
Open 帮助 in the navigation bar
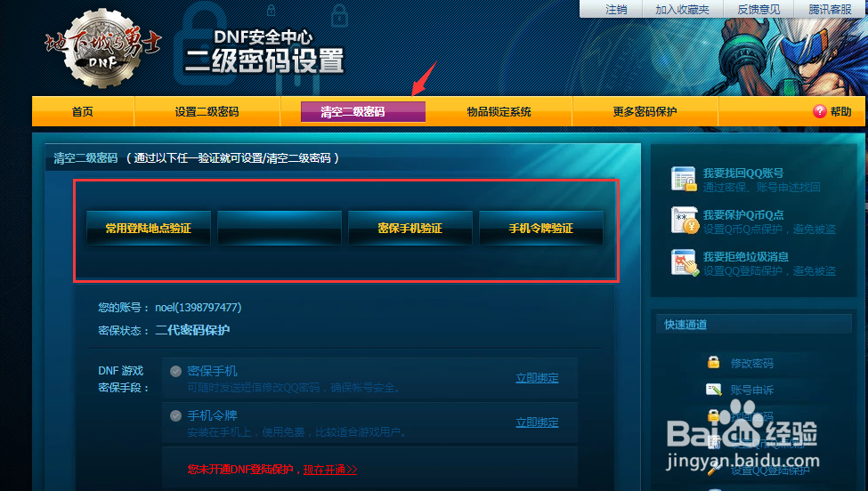coord(840,112)
